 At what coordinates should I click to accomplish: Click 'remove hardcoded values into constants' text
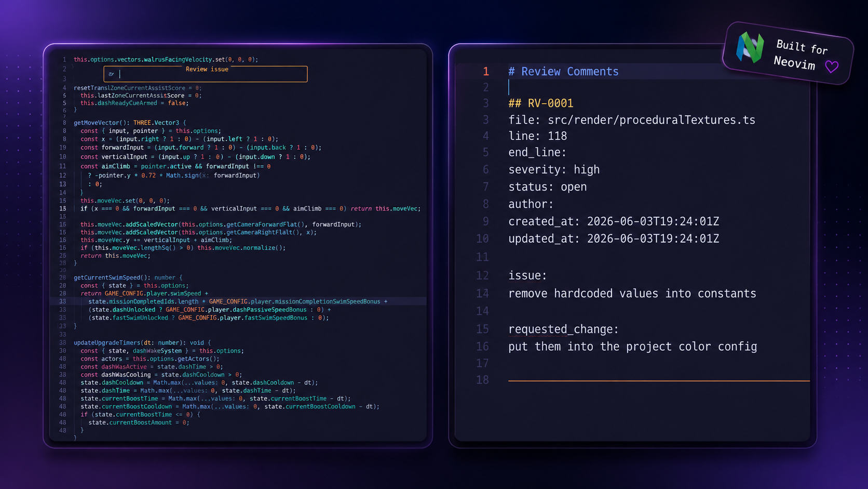(632, 294)
